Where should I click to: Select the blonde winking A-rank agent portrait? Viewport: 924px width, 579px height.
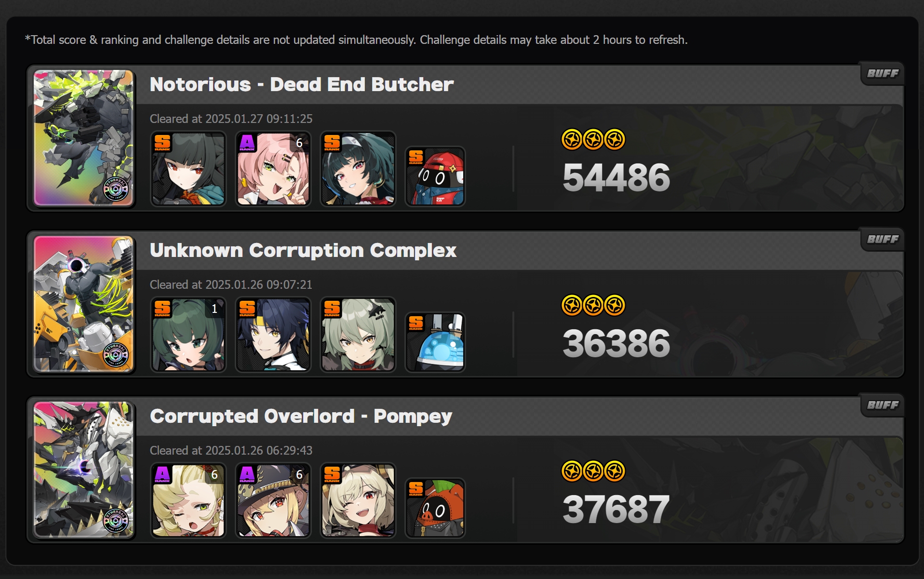click(x=188, y=500)
